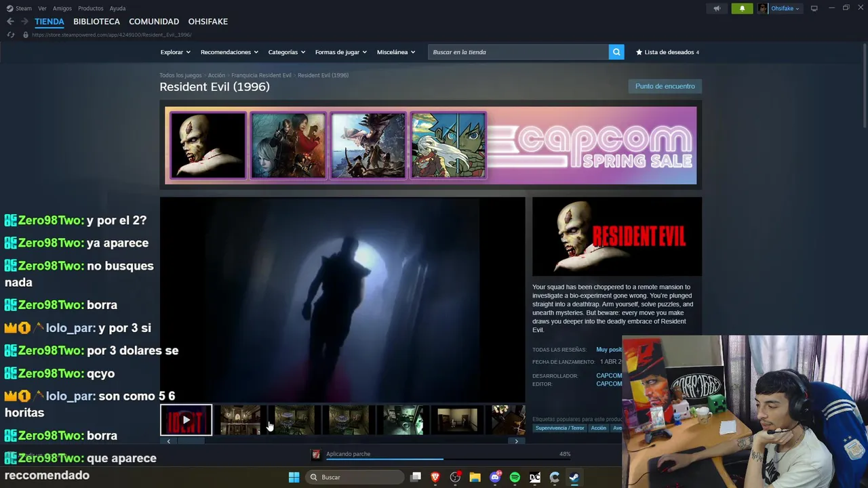Open the green notifications bell
This screenshot has height=488, width=868.
tap(742, 8)
